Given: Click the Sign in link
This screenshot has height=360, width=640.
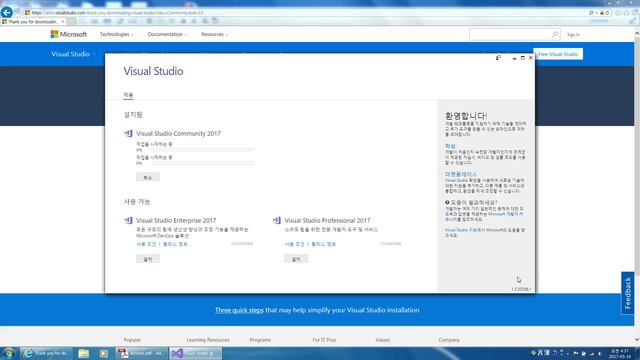Looking at the screenshot, I should pos(573,35).
